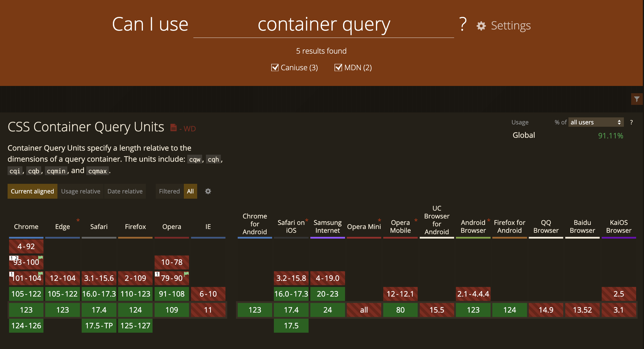The image size is (644, 349).
Task: Toggle the MDN (2) checkbox
Action: click(338, 68)
